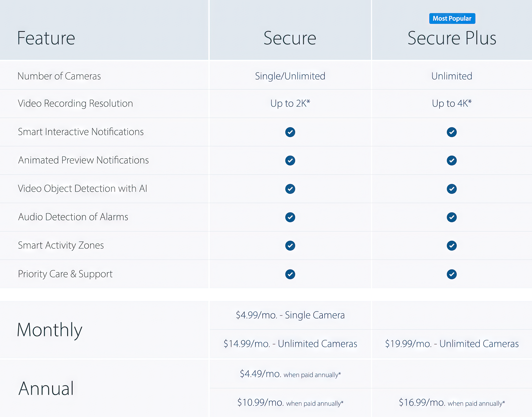Select the Secure plan column header
Viewport: 532px width, 417px height.
coord(290,38)
